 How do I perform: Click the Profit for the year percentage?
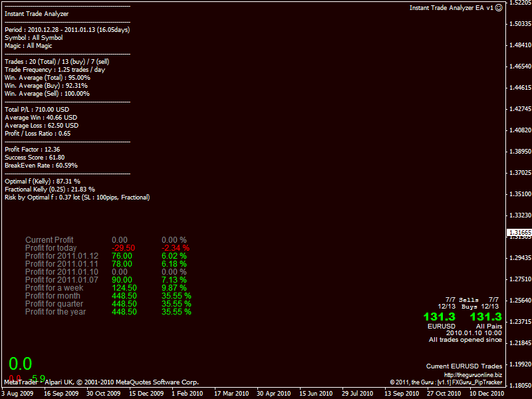point(176,312)
